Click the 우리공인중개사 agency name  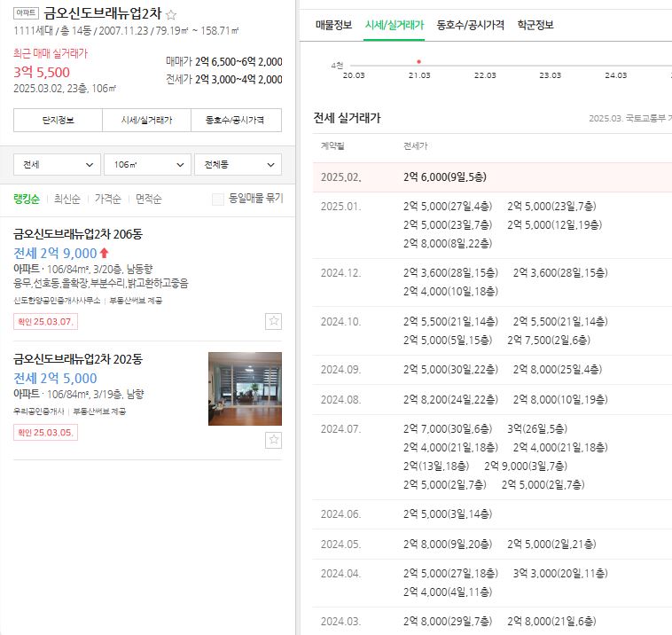(39, 412)
